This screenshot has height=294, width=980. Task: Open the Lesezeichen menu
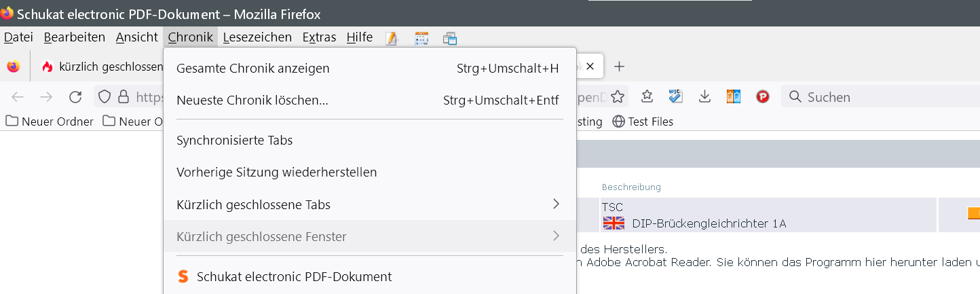point(257,37)
